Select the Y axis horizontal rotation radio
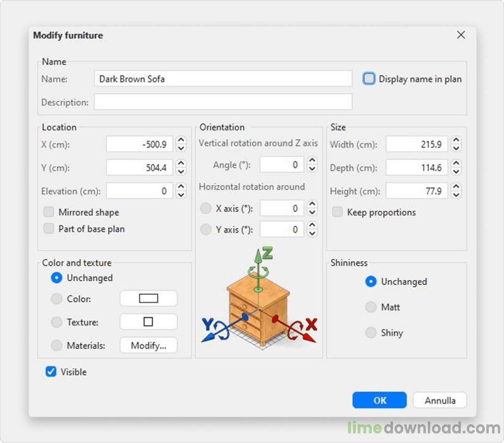 click(206, 230)
